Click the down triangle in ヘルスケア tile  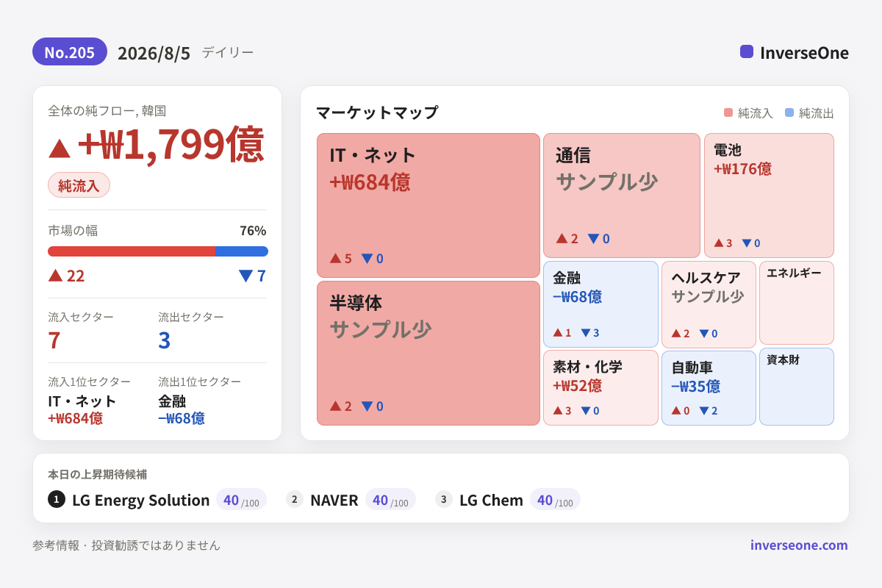[703, 334]
